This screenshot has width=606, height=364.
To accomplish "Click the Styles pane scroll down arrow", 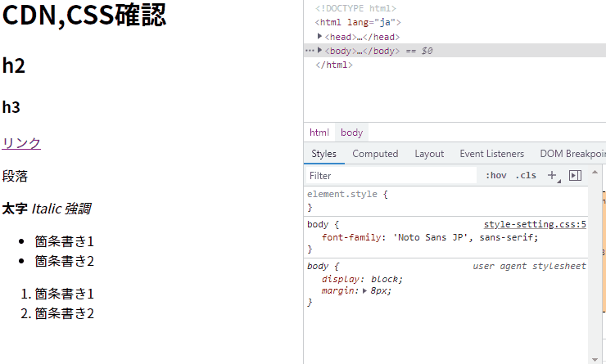I will pyautogui.click(x=595, y=360).
